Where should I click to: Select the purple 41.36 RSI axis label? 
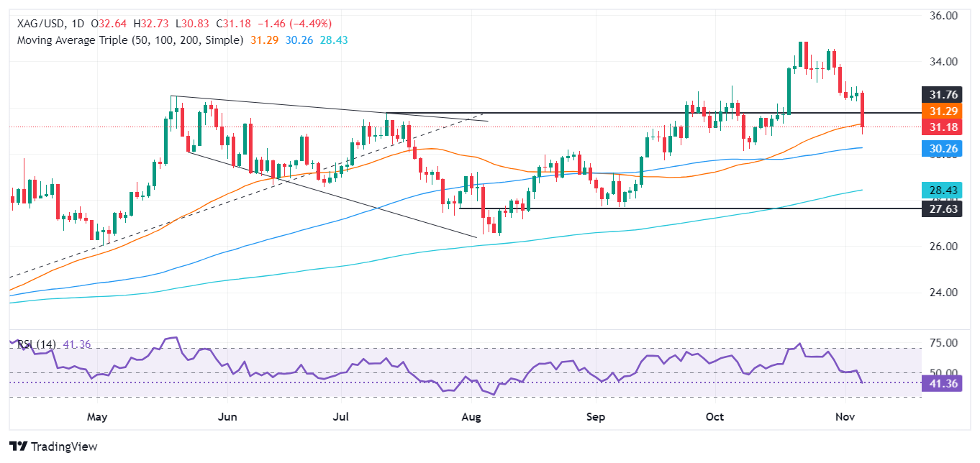[942, 384]
